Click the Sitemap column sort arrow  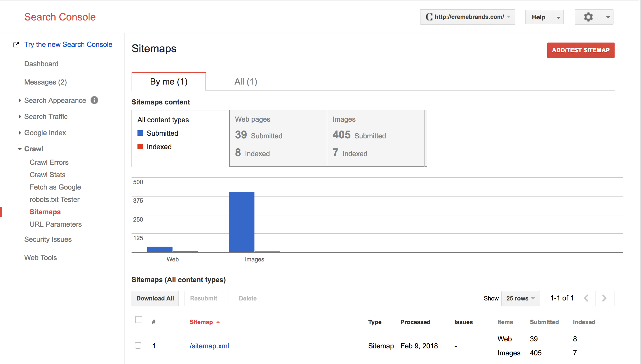[218, 322]
